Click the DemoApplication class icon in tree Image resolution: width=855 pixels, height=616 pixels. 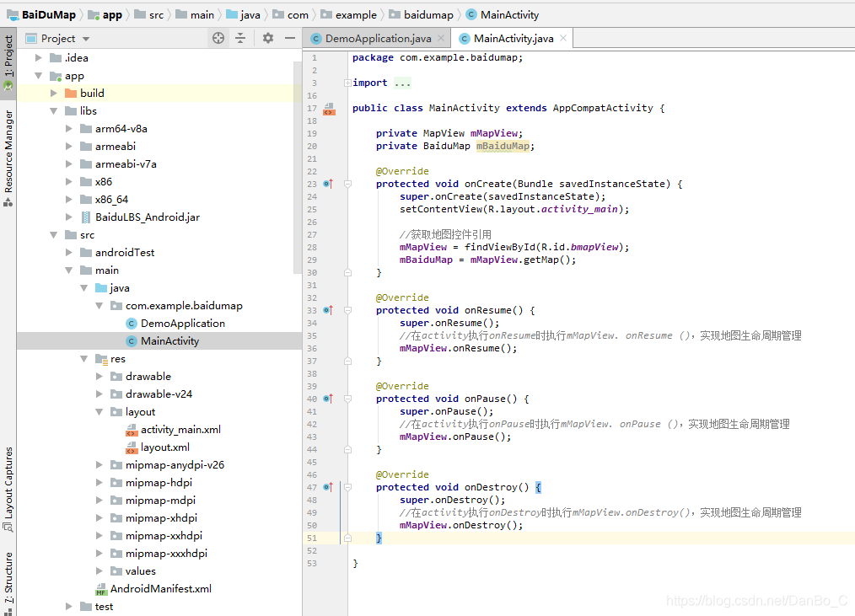(132, 324)
